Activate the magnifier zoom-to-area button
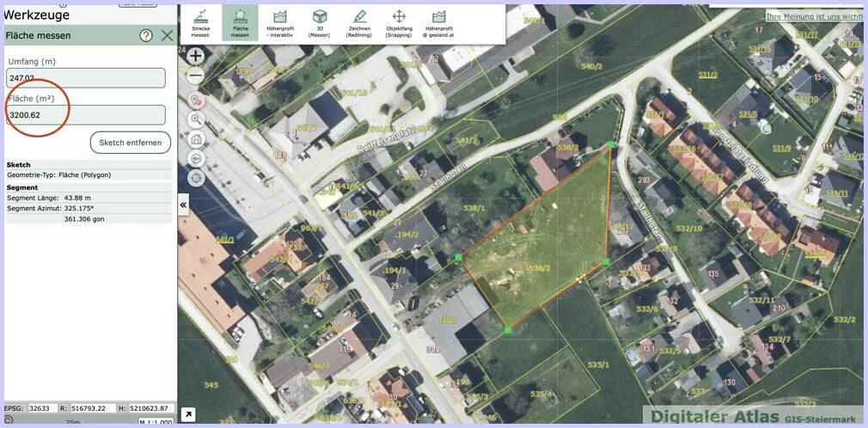Screen dimensions: 868x428 pos(196,119)
